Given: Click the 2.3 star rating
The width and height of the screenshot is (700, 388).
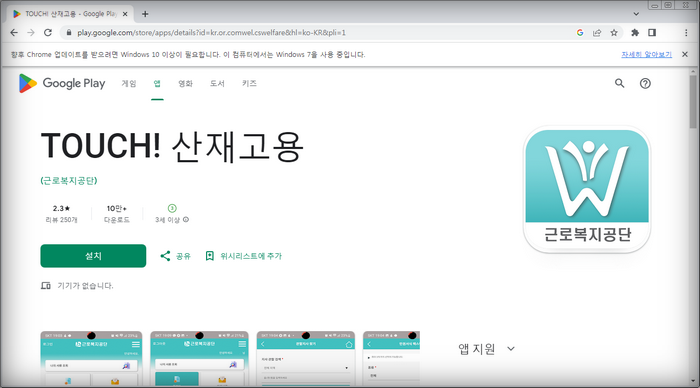Looking at the screenshot, I should (x=61, y=209).
